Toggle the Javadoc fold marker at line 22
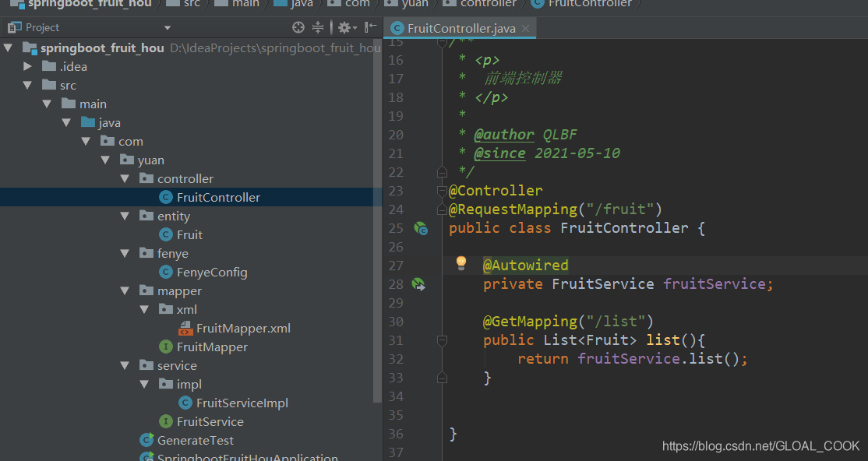 point(442,172)
